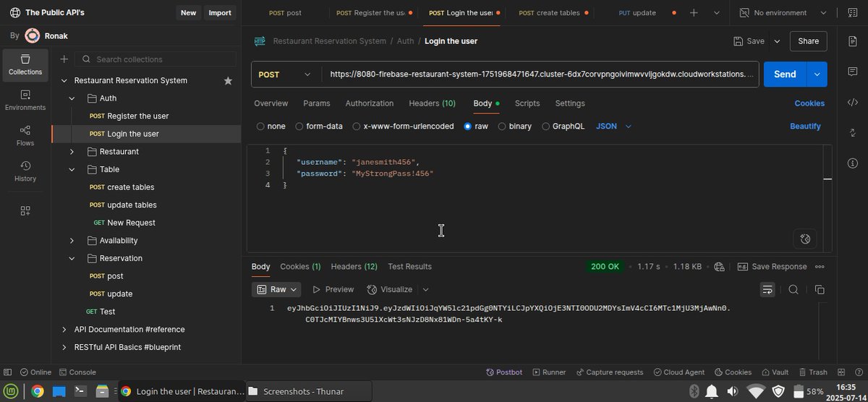868x402 pixels.
Task: Open the Collections sidebar panel
Action: point(25,65)
